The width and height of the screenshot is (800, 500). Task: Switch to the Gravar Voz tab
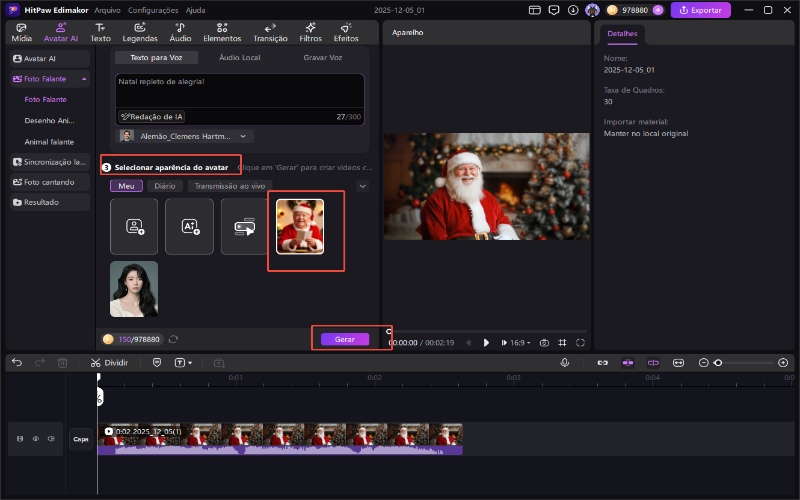coord(322,58)
